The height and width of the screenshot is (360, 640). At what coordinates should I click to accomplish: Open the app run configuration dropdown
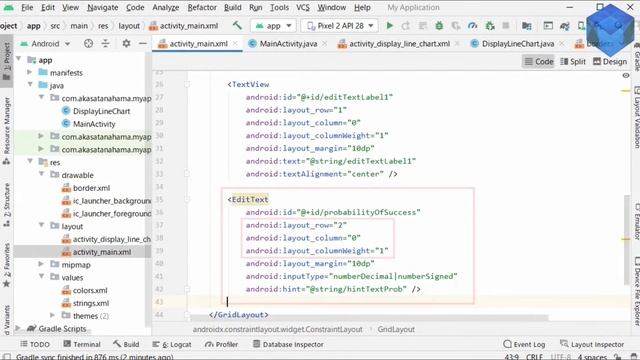[273, 26]
